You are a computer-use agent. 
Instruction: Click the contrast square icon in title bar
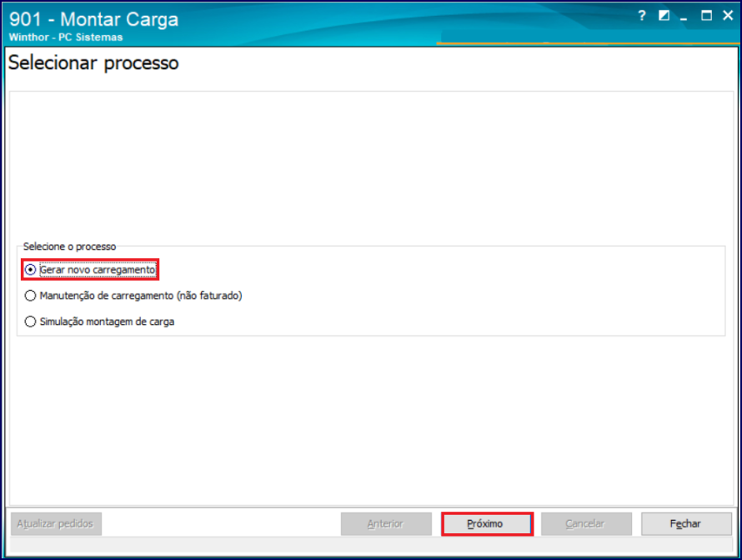tap(664, 16)
